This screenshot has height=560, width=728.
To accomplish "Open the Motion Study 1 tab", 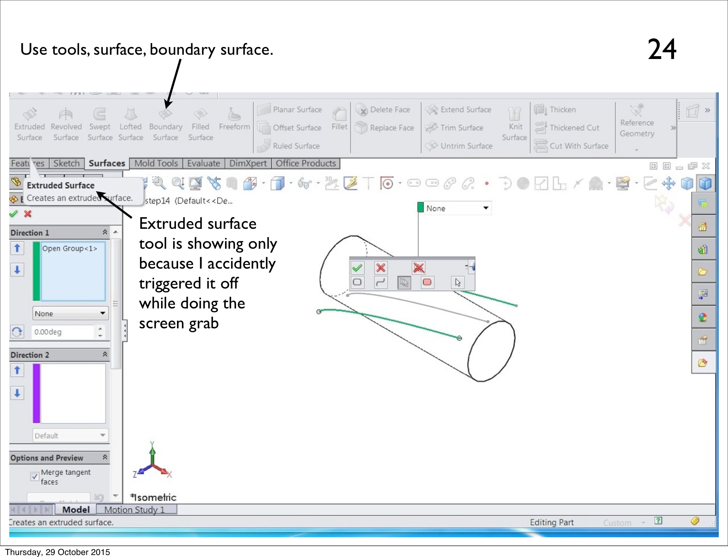I will (134, 510).
